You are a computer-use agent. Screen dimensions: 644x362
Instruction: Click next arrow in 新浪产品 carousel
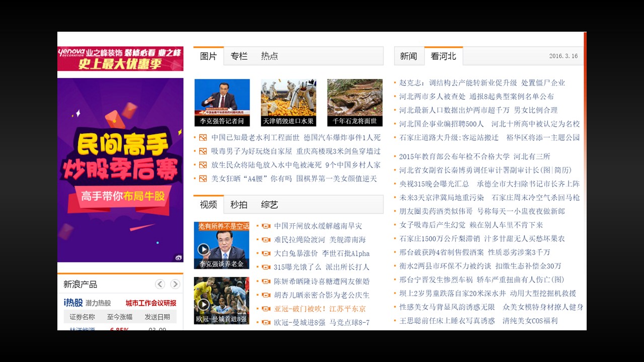175,284
